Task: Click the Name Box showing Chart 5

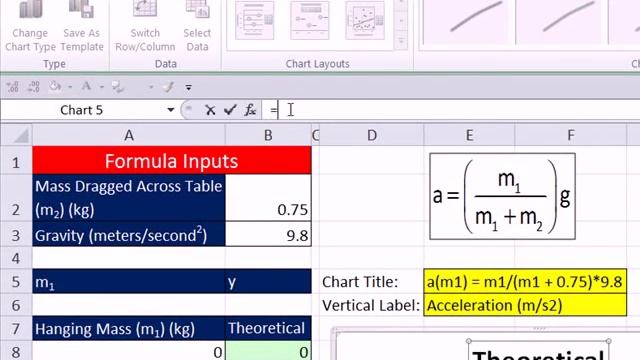Action: point(82,110)
